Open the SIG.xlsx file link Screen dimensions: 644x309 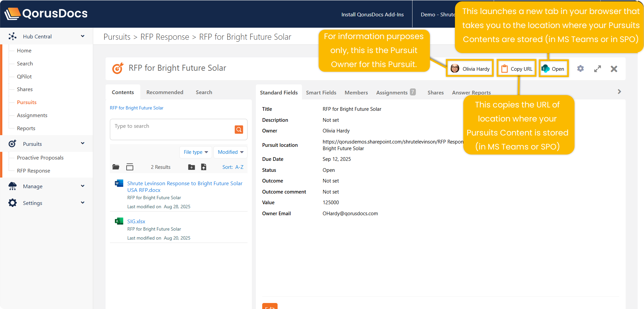136,221
